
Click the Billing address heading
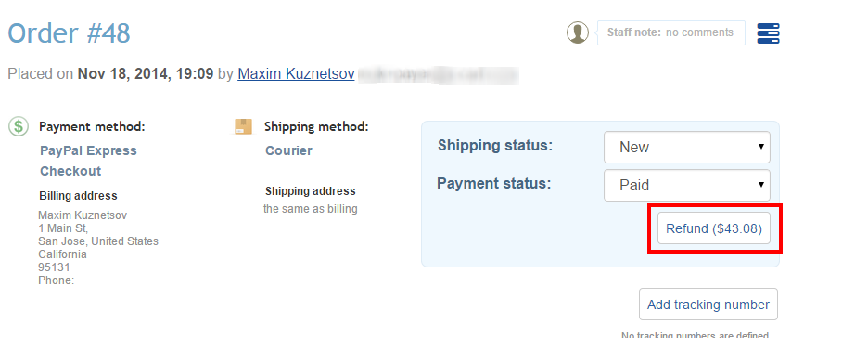coord(78,196)
